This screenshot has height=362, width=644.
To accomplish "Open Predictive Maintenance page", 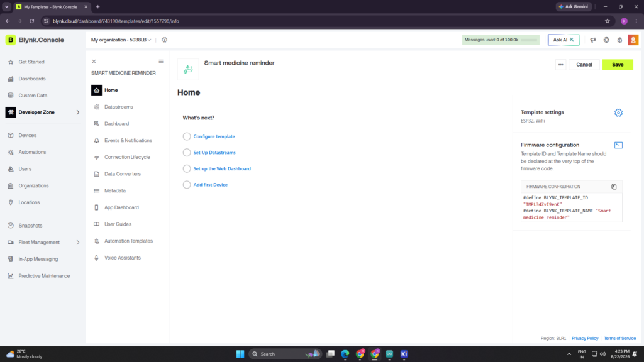I will pos(44,277).
